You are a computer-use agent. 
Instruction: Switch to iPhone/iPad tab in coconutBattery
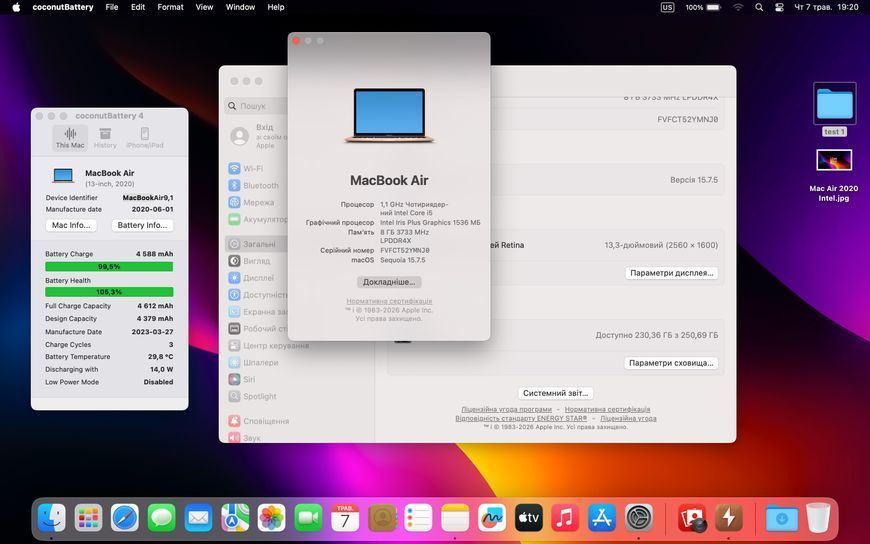(145, 138)
